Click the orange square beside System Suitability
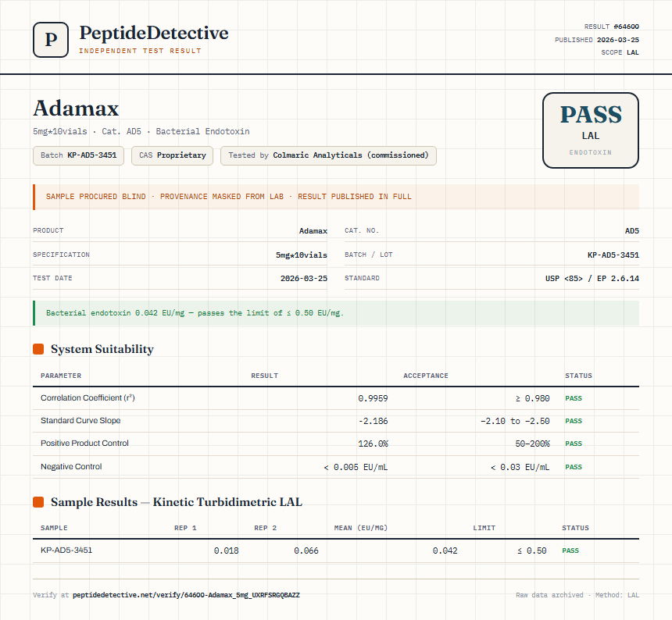The width and height of the screenshot is (672, 620). tap(38, 349)
